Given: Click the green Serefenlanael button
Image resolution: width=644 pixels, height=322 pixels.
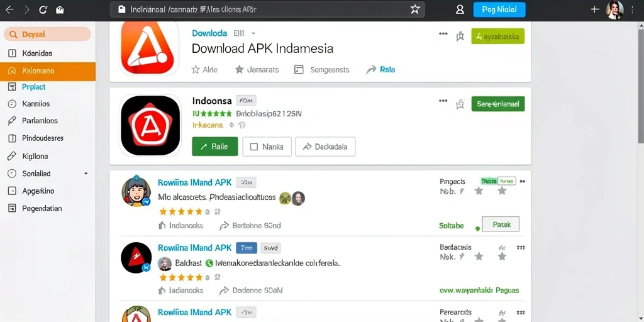Looking at the screenshot, I should click(498, 104).
